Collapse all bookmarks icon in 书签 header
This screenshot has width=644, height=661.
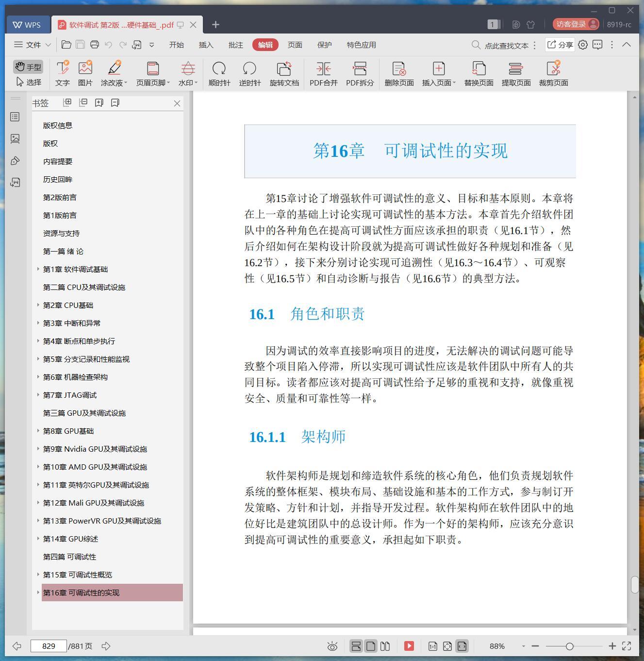pyautogui.click(x=83, y=102)
